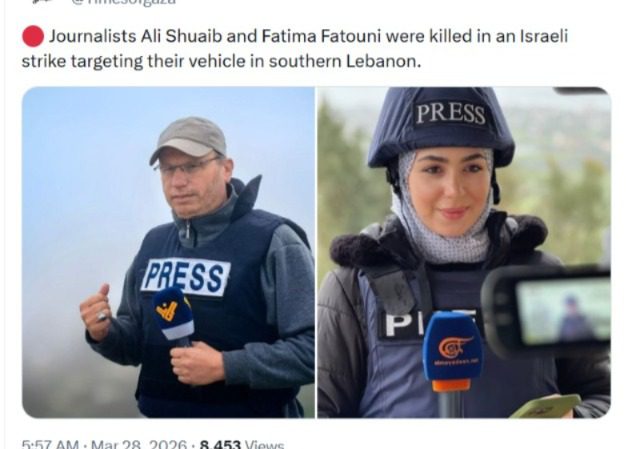
Task: Click the 5:57 AM timestamp
Action: click(x=50, y=444)
